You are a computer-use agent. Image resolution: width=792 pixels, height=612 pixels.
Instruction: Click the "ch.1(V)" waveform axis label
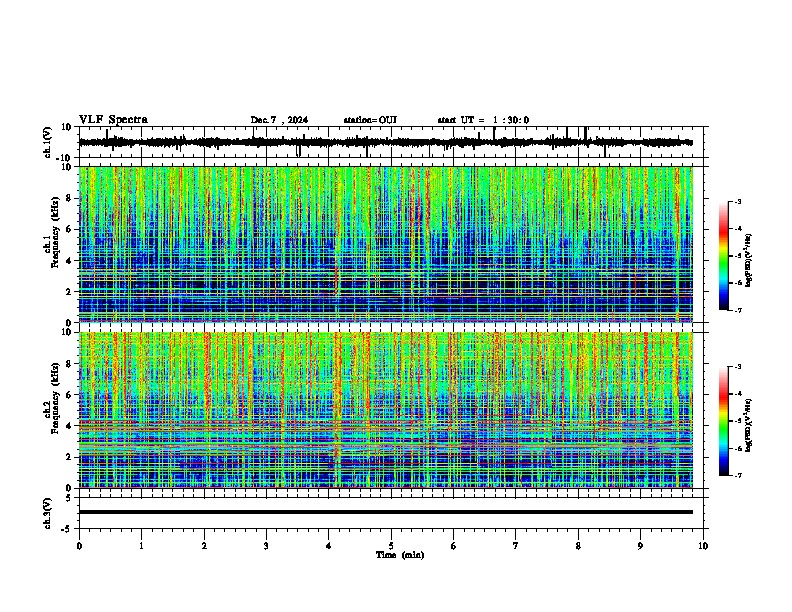[48, 142]
